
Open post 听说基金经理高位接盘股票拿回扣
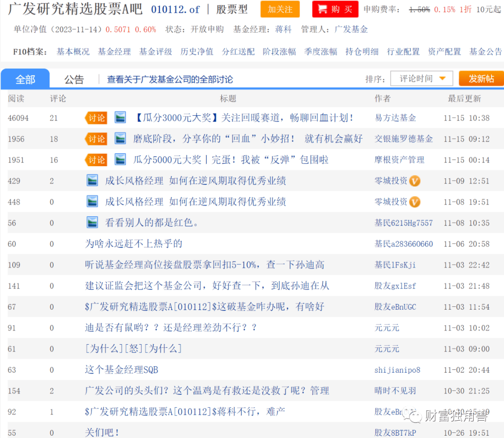click(x=205, y=265)
